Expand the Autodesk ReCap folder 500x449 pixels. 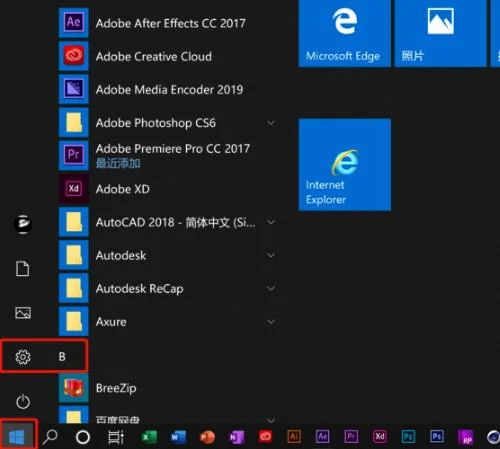pyautogui.click(x=271, y=288)
